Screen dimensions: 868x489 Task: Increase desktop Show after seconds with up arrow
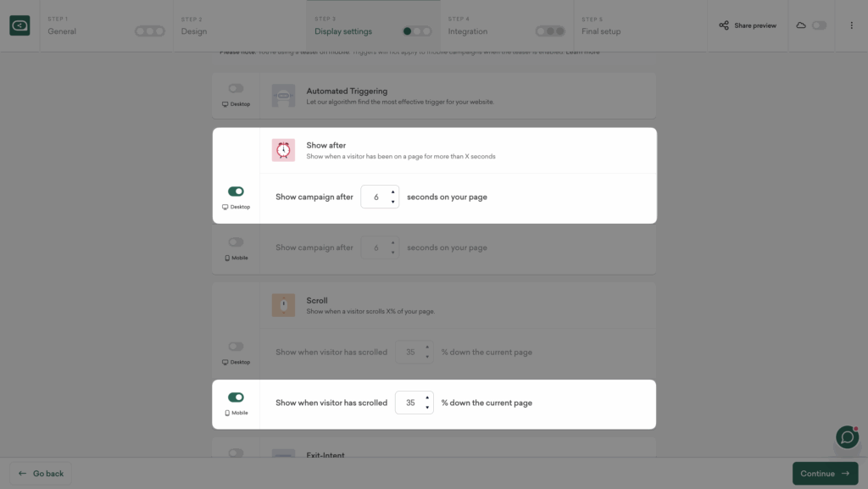tap(392, 192)
